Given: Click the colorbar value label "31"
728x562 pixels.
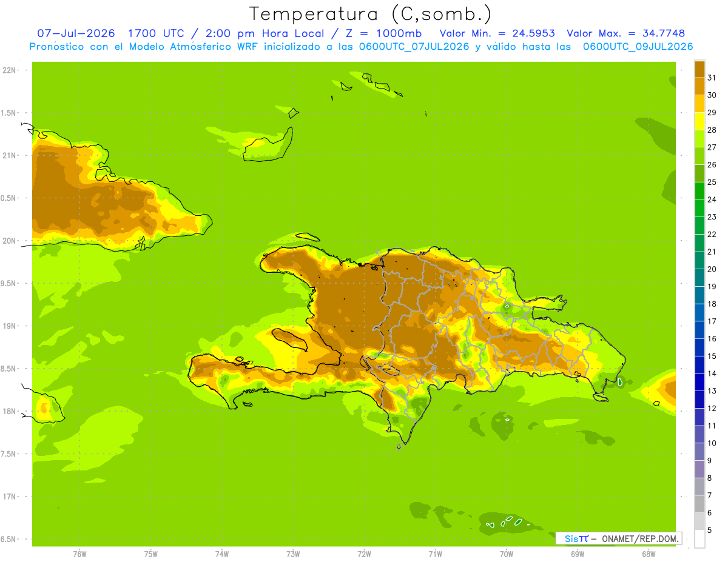Looking at the screenshot, I should 712,78.
